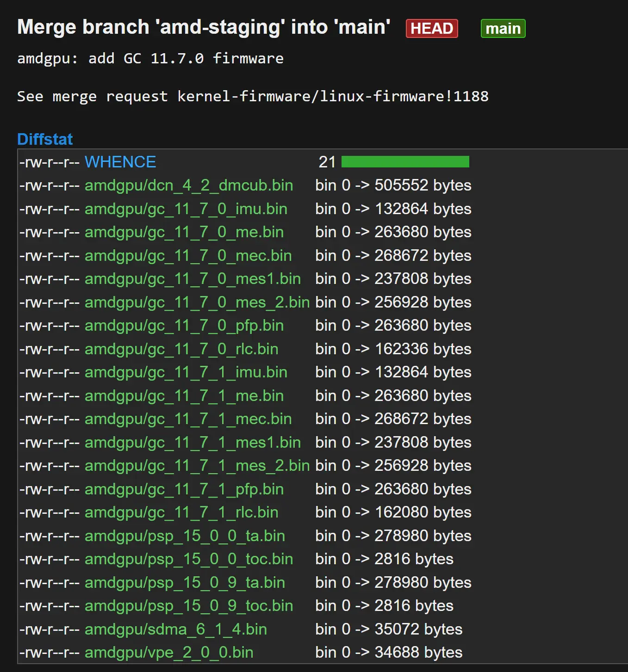The height and width of the screenshot is (672, 628).
Task: Open amdgpu/dcn_4_2_dmcub.bin diff
Action: [189, 185]
